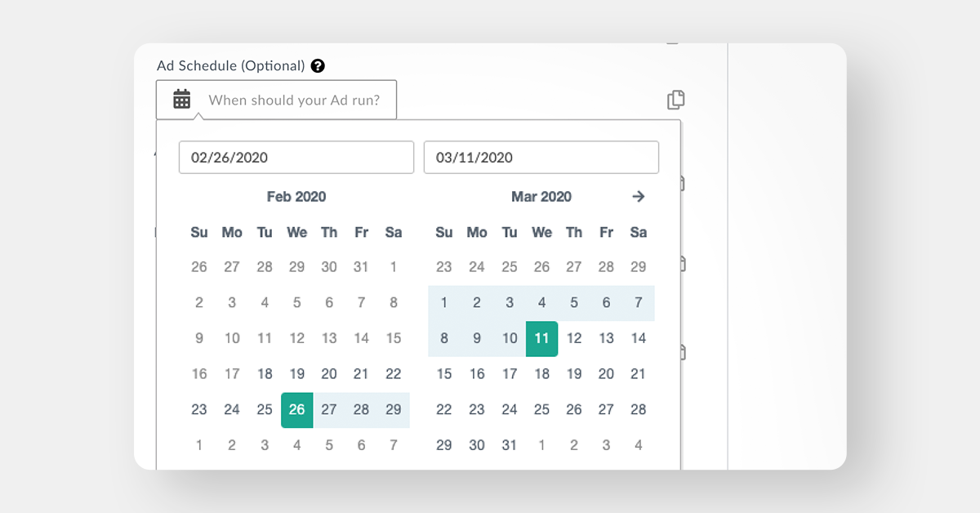Open the Ad Schedule help tooltip icon
The image size is (980, 513).
coord(318,65)
